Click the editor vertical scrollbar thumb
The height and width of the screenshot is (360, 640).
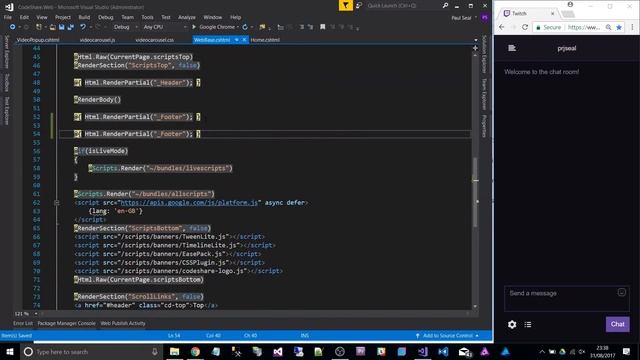point(475,192)
